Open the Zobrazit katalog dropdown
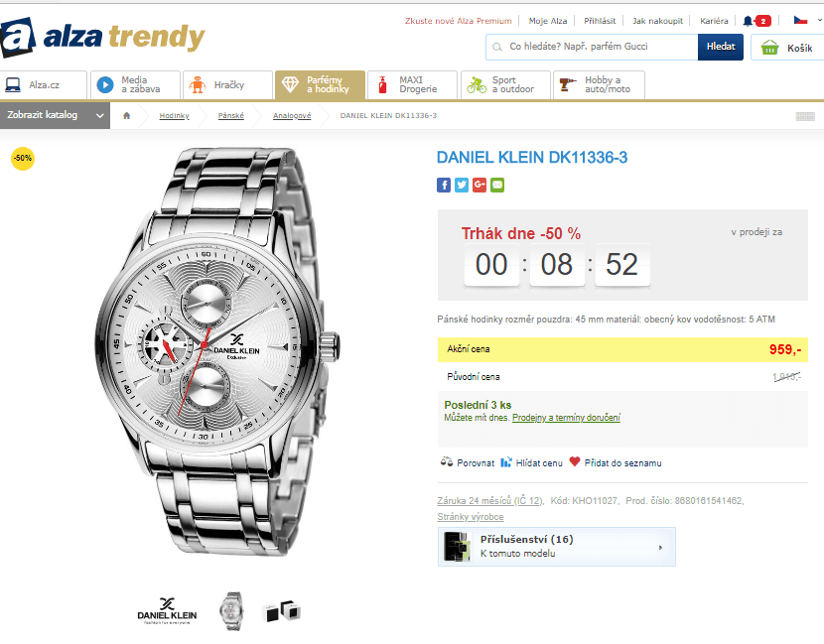The height and width of the screenshot is (644, 824). point(55,115)
